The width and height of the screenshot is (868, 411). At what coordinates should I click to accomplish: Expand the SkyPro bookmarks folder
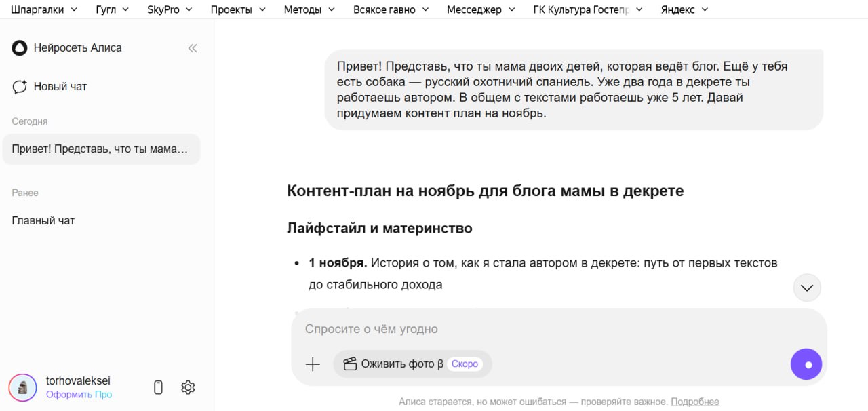click(170, 9)
